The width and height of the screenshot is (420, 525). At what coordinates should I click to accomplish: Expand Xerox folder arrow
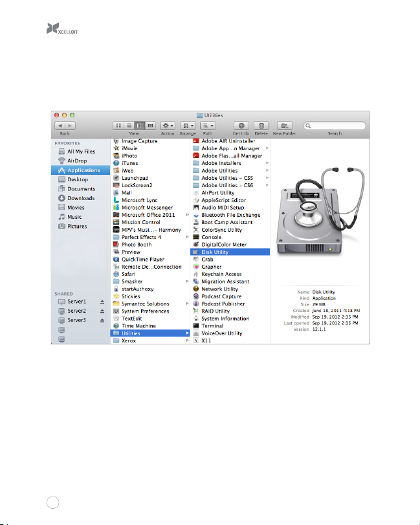pos(188,341)
